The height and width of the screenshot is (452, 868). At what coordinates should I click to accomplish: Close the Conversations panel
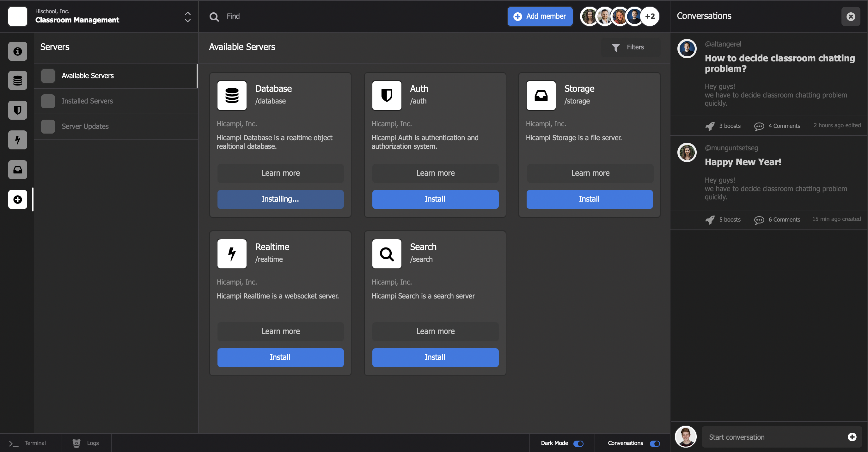851,16
